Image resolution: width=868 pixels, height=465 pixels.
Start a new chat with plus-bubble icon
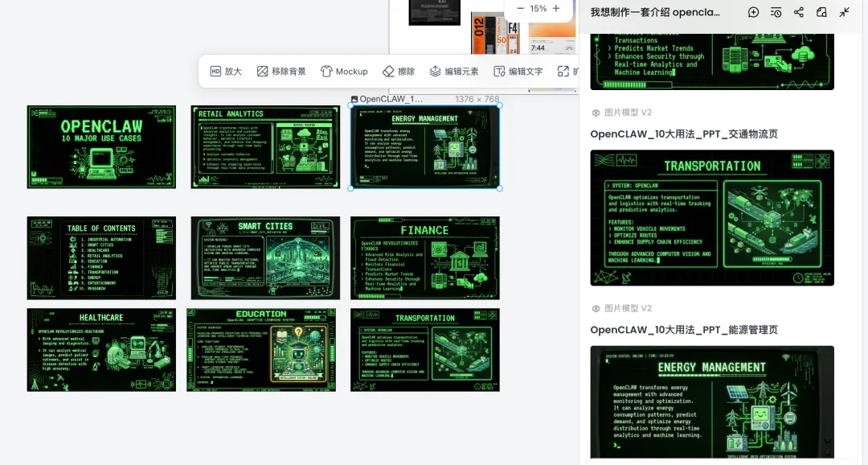click(753, 12)
